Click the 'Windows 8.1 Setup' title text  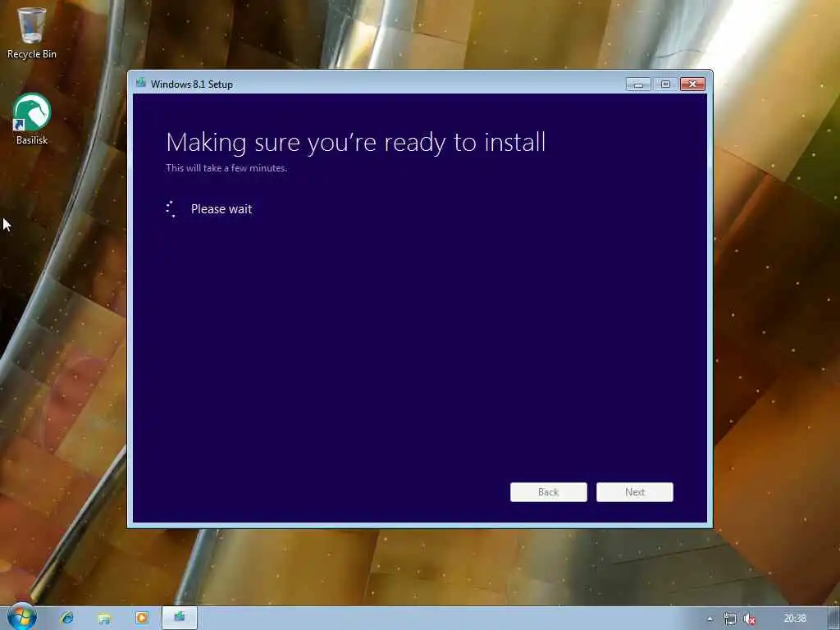[x=192, y=84]
